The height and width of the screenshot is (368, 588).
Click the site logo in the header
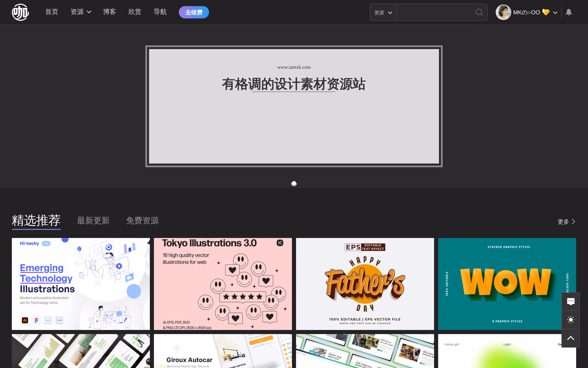point(20,12)
